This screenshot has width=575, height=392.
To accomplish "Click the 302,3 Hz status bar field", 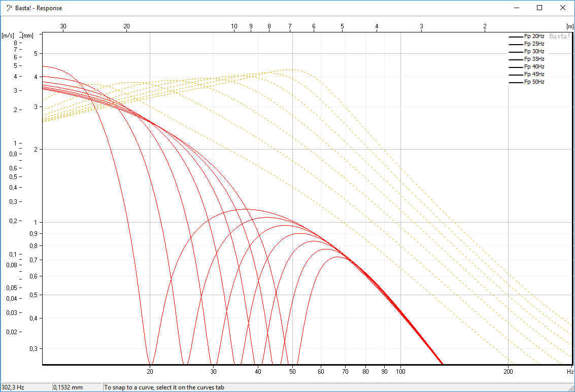I will click(26, 387).
